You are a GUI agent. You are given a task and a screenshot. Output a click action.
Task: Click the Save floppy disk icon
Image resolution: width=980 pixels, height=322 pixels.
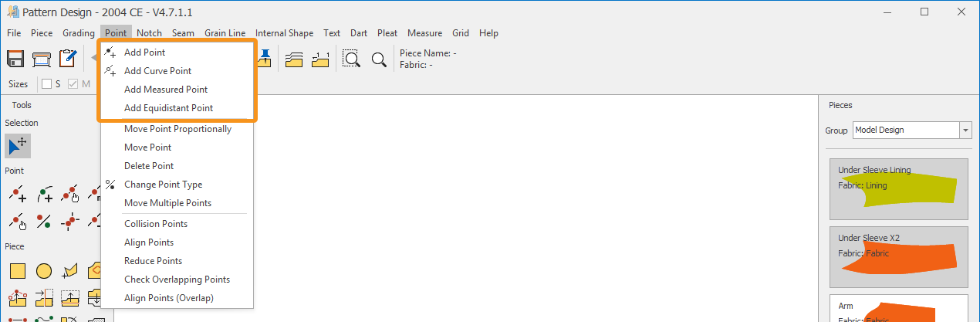click(x=16, y=59)
